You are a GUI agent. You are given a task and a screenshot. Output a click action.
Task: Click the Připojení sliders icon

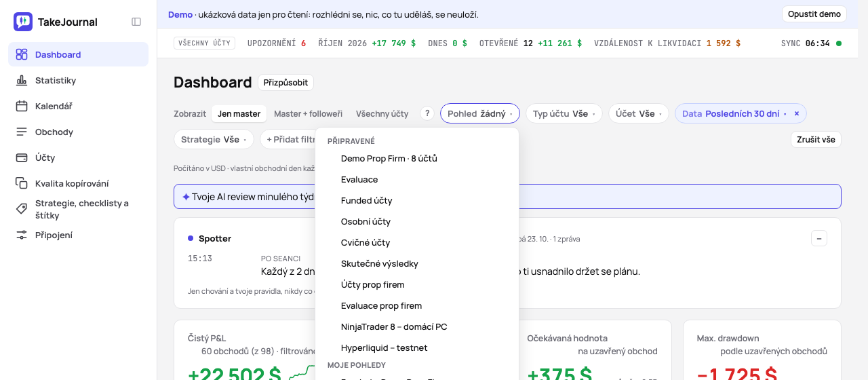tap(22, 235)
